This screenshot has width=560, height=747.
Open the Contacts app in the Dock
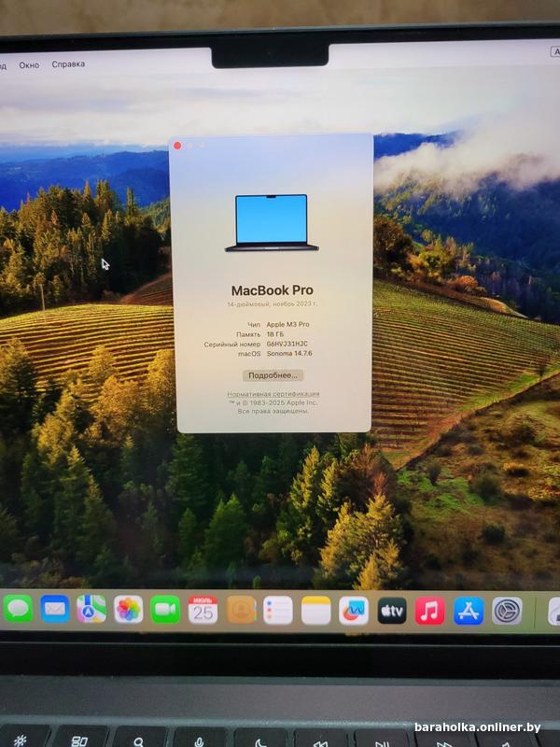[x=242, y=610]
